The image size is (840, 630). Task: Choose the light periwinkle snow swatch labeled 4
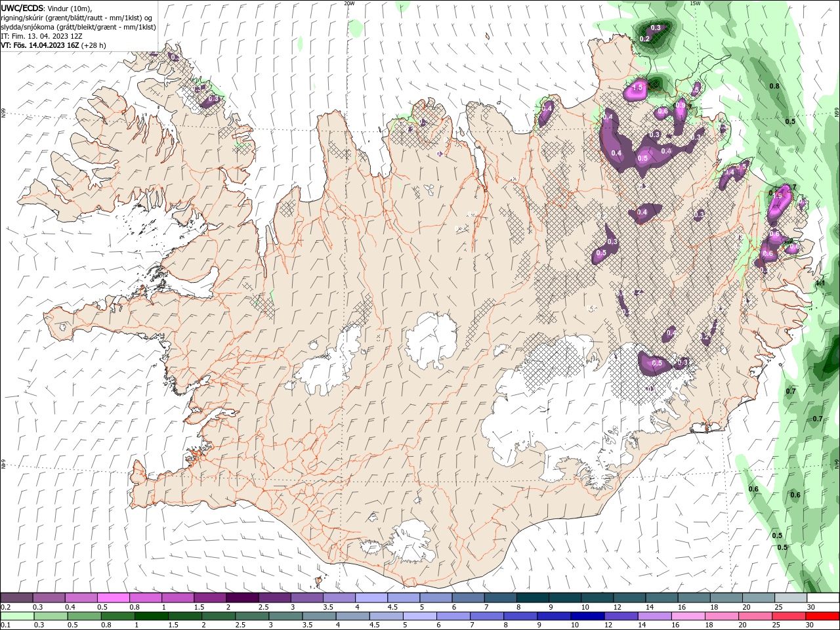pyautogui.click(x=371, y=598)
